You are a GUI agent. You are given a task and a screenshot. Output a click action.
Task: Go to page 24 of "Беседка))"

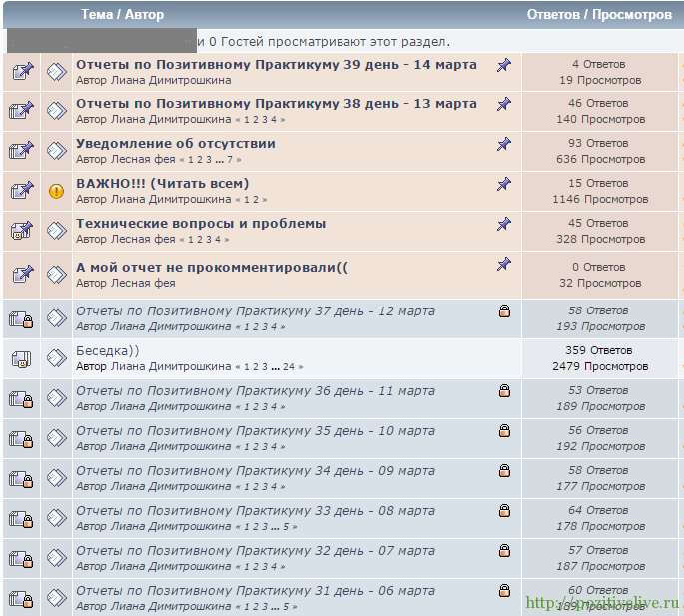tap(290, 367)
